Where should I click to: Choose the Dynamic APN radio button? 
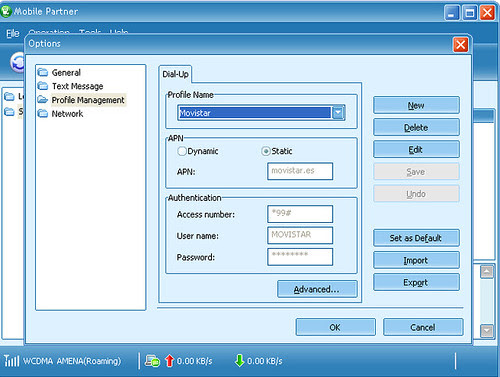182,151
